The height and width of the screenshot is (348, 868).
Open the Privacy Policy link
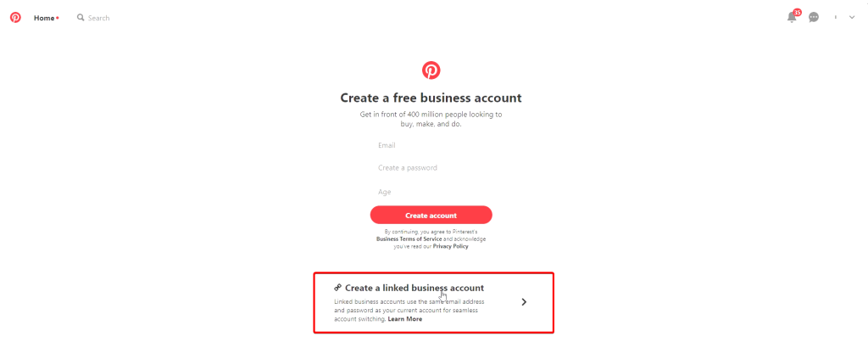click(451, 246)
